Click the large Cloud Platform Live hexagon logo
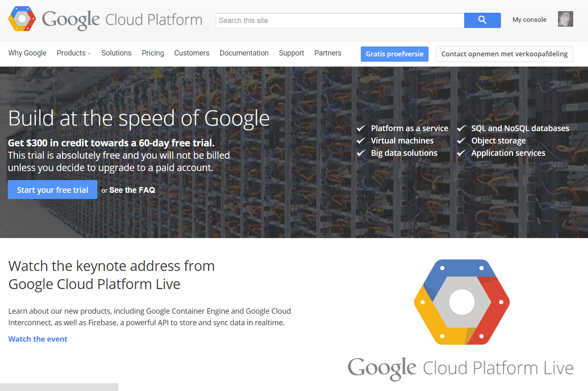 (x=462, y=302)
